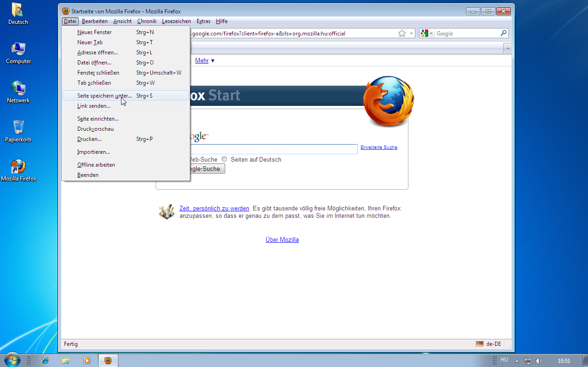Image resolution: width=588 pixels, height=367 pixels.
Task: Open the Ansicht menu
Action: [122, 21]
